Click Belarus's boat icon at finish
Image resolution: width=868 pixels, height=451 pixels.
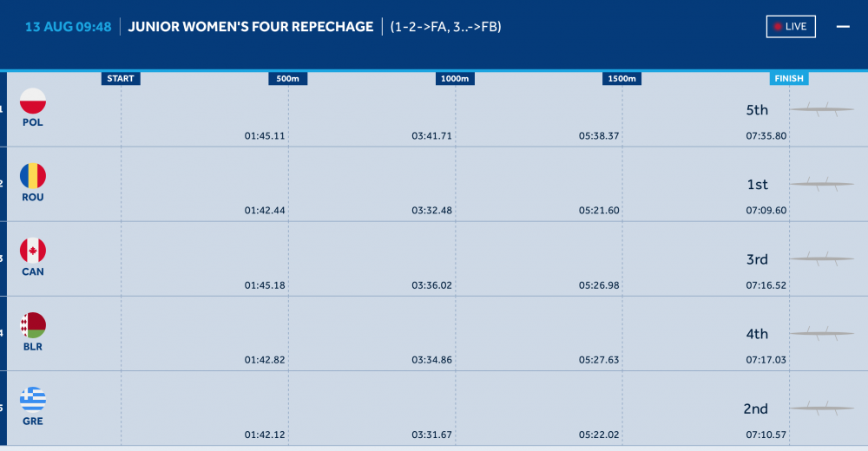pos(821,333)
